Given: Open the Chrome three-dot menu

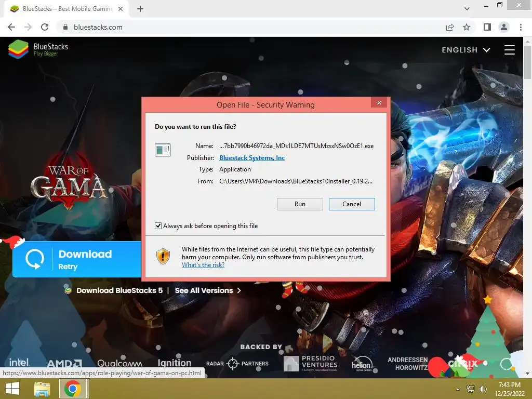Looking at the screenshot, I should click(521, 27).
